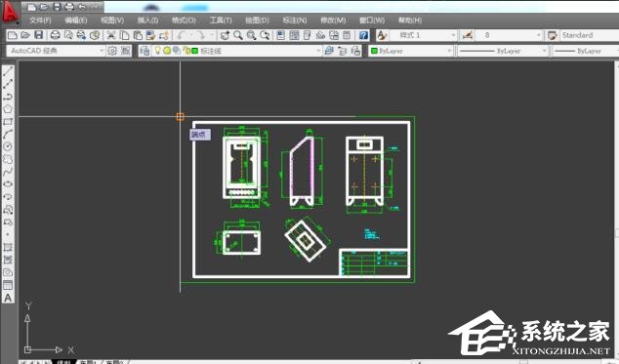Expand the ByLayer color control dropdown
This screenshot has height=364, width=619.
tap(449, 51)
